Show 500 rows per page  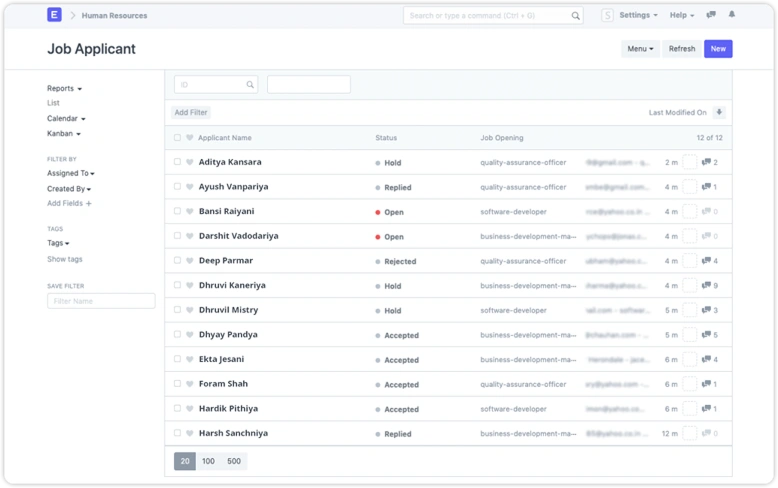coord(234,461)
